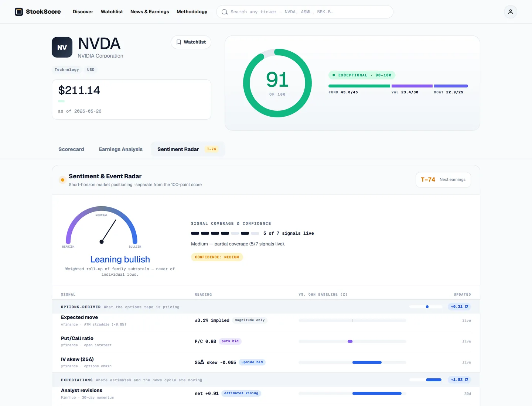Click the +0.31 σ options badge
The height and width of the screenshot is (406, 532).
[459, 307]
